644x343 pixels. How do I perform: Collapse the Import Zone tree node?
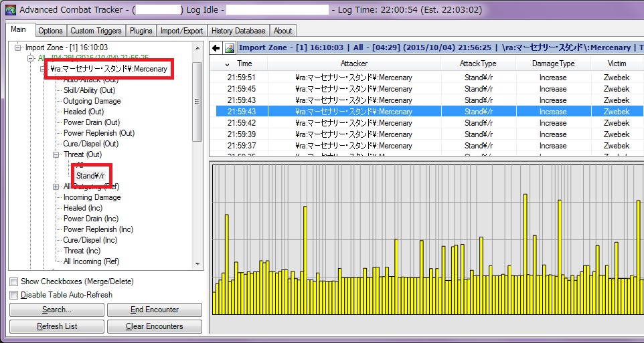[17, 48]
